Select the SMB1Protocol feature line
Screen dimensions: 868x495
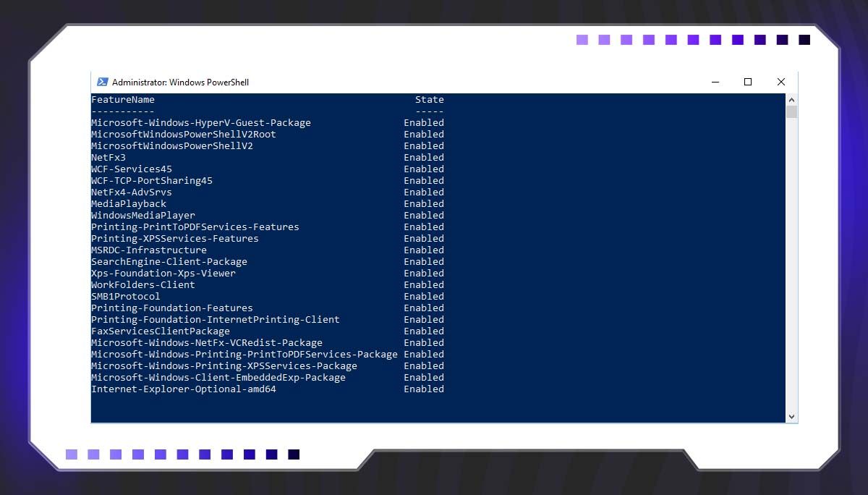click(126, 296)
